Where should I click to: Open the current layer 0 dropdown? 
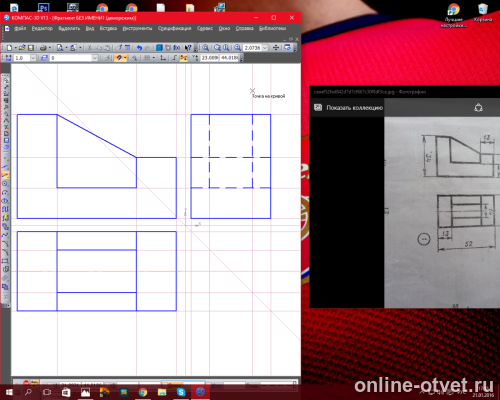[95, 58]
